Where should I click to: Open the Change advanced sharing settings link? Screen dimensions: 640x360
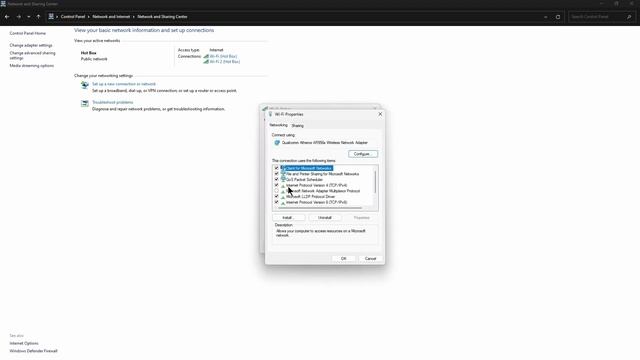coord(33,56)
